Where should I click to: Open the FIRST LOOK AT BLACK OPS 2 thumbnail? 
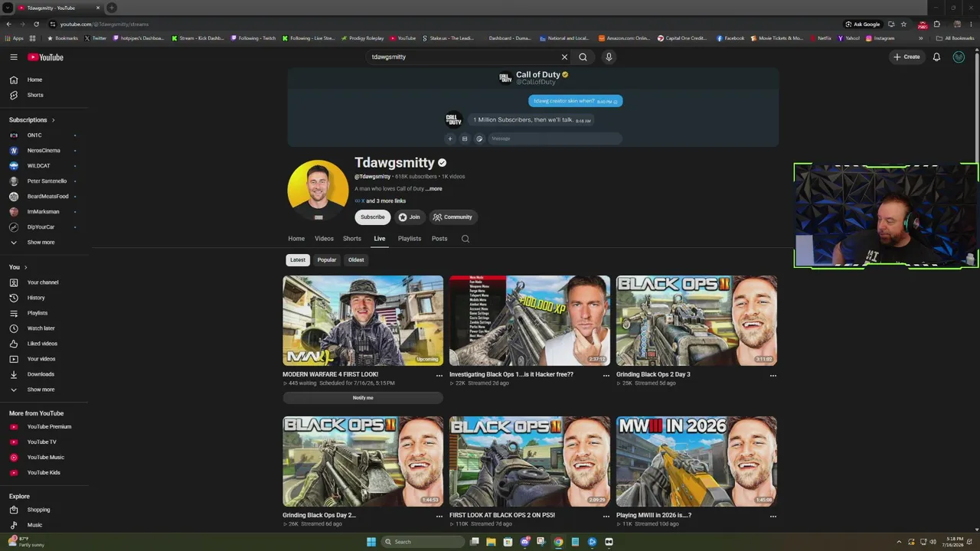pos(530,461)
